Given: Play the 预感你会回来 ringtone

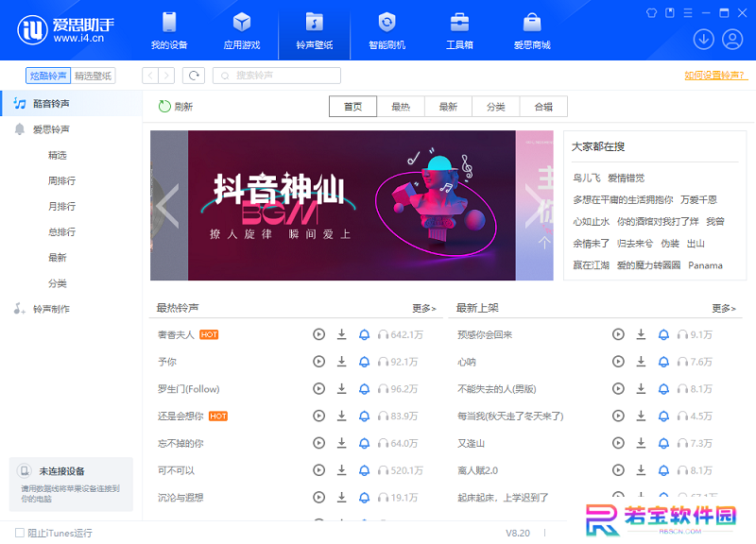Looking at the screenshot, I should pyautogui.click(x=618, y=334).
